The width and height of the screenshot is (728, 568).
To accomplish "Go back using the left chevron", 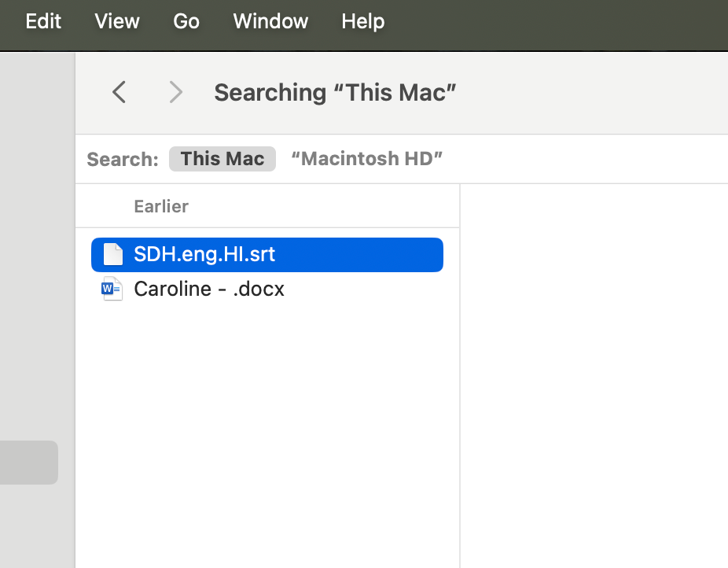I will coord(119,93).
